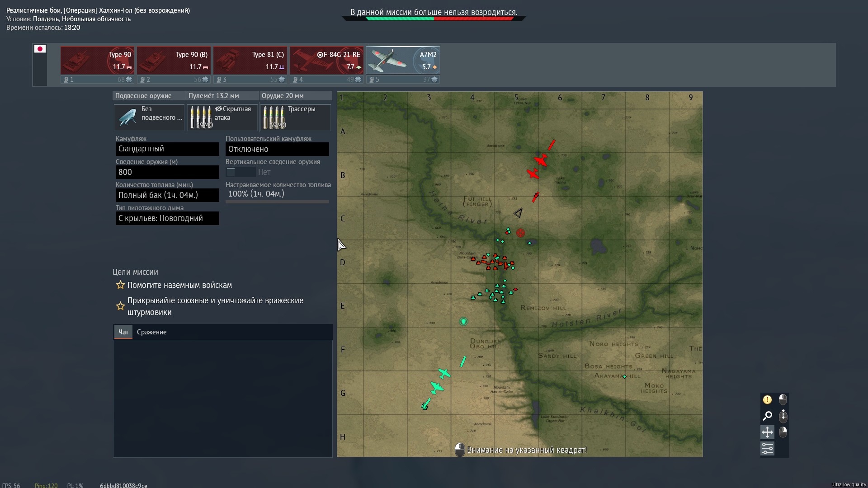Click the 'FPS: 56' indicator
Viewport: 868px width, 488px height.
[11, 485]
